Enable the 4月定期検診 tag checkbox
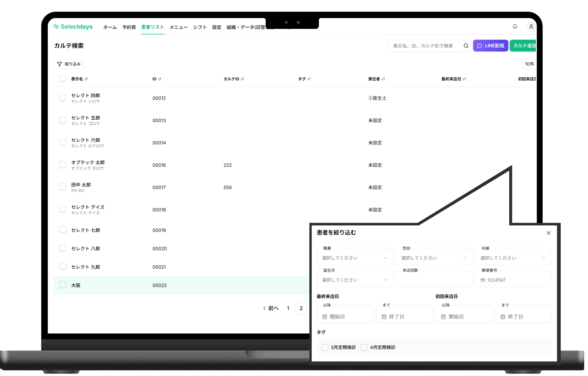The width and height of the screenshot is (588, 376). [364, 347]
